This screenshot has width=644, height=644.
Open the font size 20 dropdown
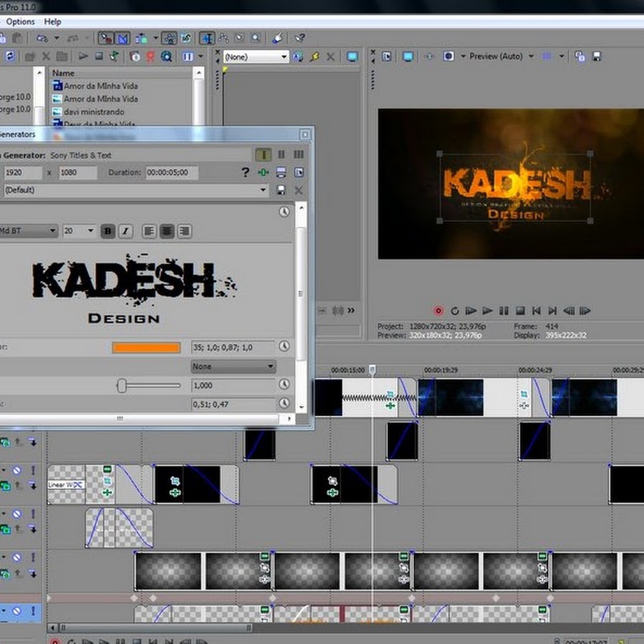79,231
